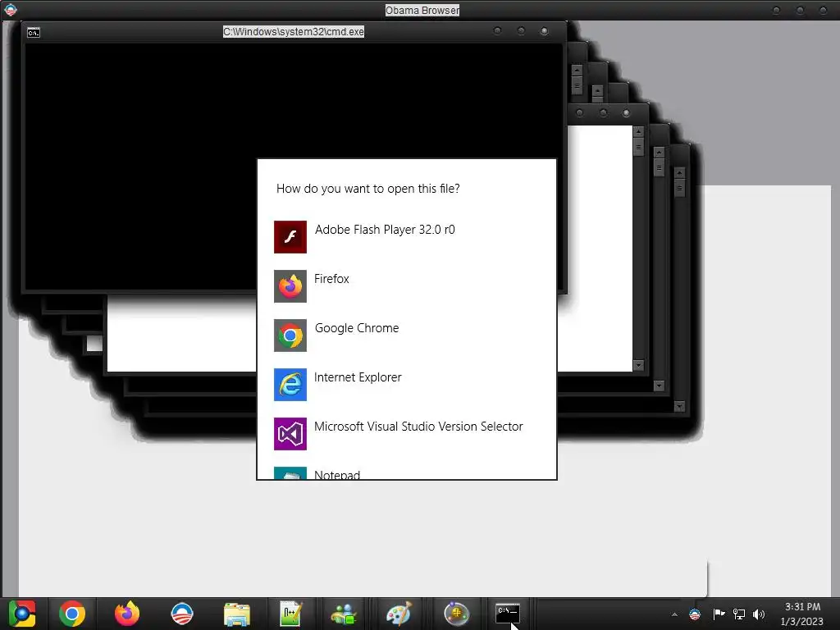The height and width of the screenshot is (630, 840).
Task: Switch to Obama Browser on the taskbar
Action: pyautogui.click(x=182, y=614)
